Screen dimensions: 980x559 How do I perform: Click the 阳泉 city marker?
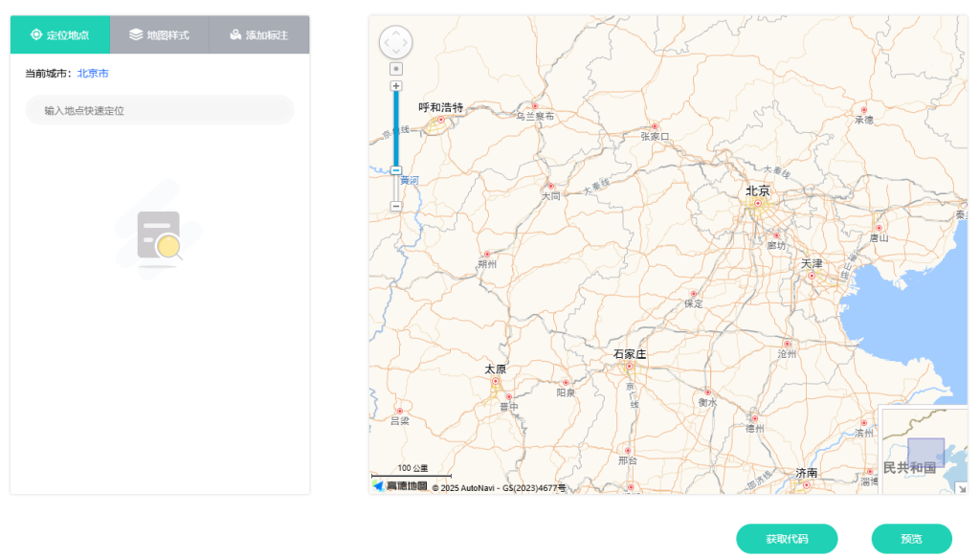pos(566,383)
